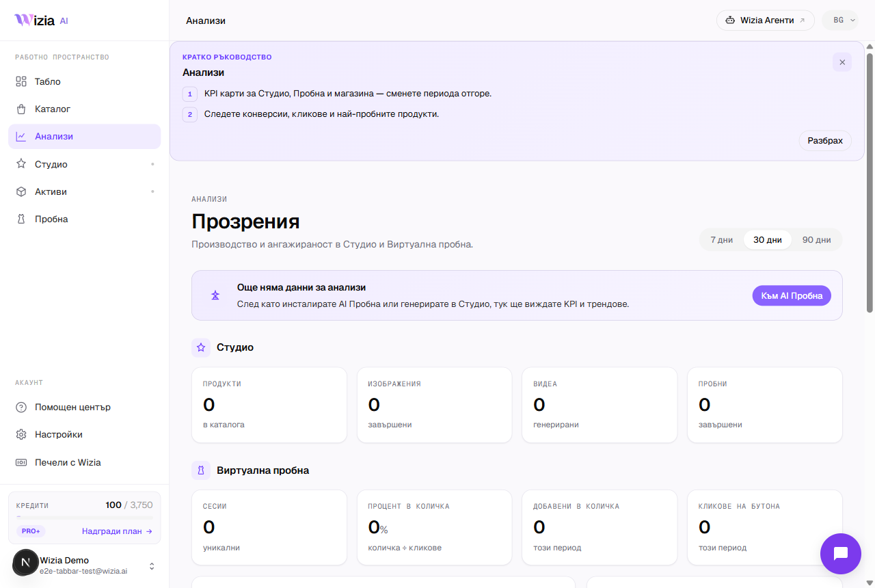Click the Пробни завършени card

point(765,405)
